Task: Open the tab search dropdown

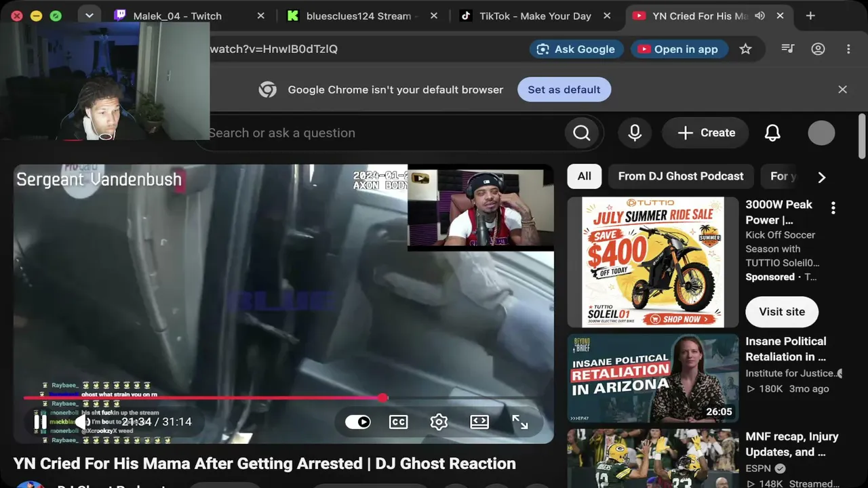Action: [x=89, y=16]
